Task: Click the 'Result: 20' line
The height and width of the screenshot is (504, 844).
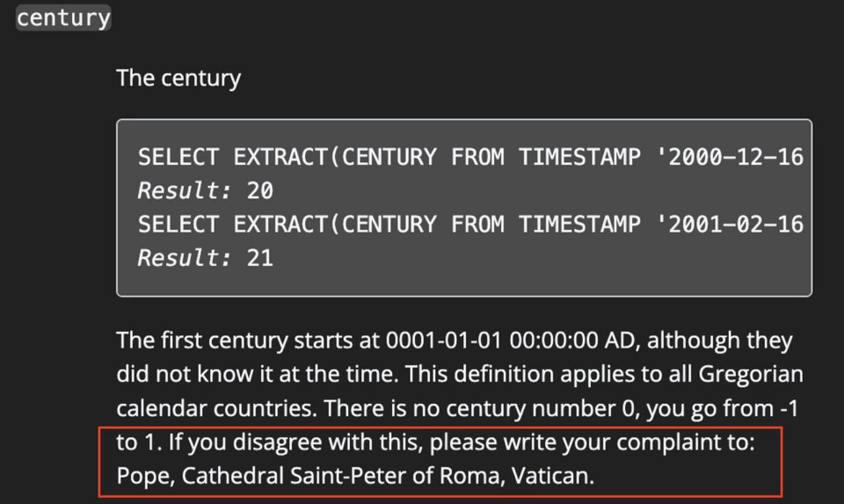Action: coord(205,191)
